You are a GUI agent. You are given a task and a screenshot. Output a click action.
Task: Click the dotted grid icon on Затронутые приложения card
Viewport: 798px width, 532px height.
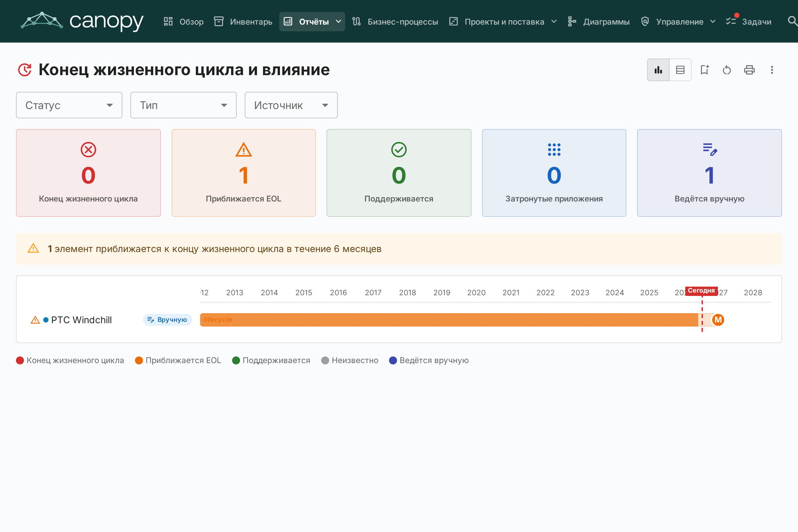[554, 150]
